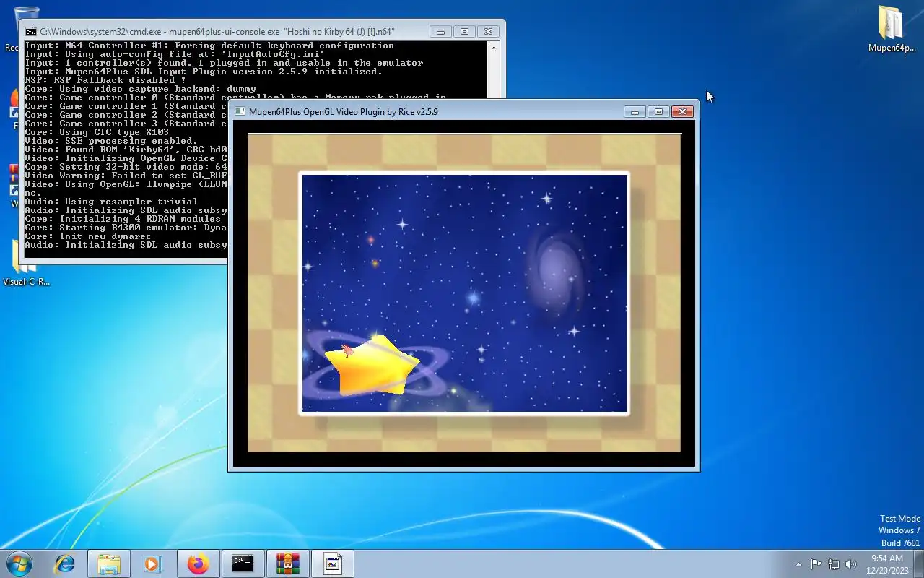
Task: Open the Windows Start menu
Action: click(x=19, y=564)
